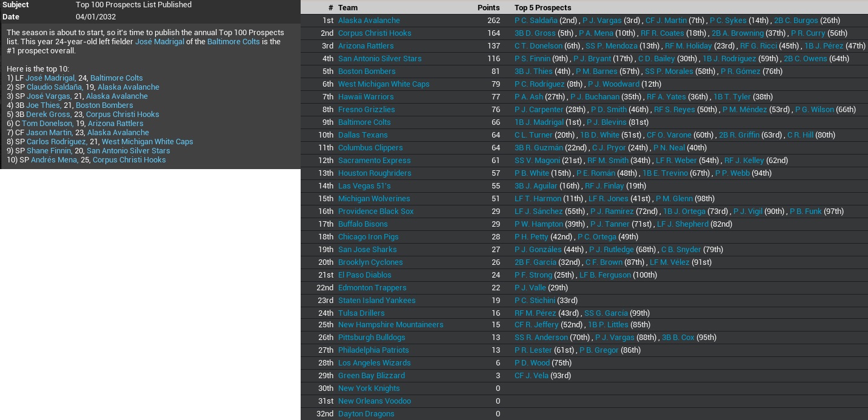
Task: Sort the table by the Team column header
Action: [349, 7]
